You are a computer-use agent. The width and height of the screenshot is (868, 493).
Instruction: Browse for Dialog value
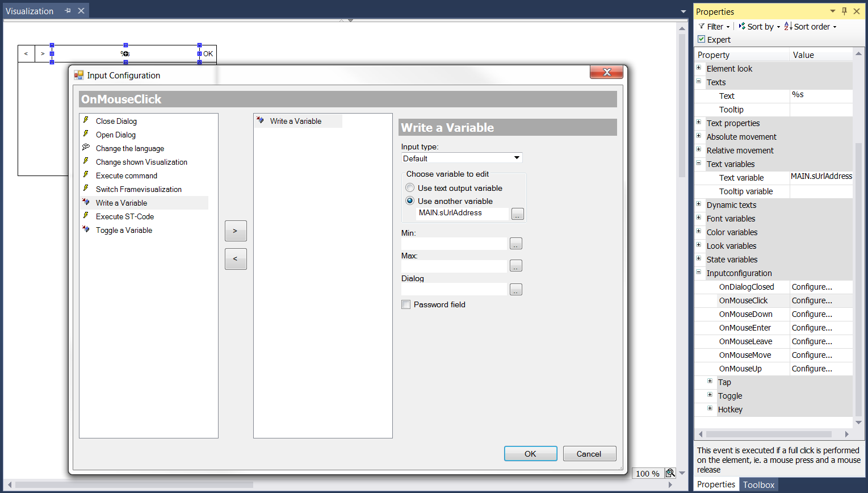click(515, 290)
